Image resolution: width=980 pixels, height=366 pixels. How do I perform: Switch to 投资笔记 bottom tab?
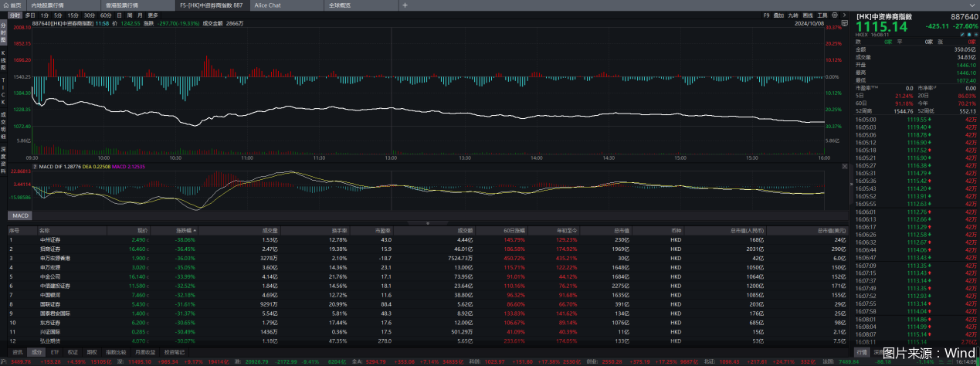[175, 351]
